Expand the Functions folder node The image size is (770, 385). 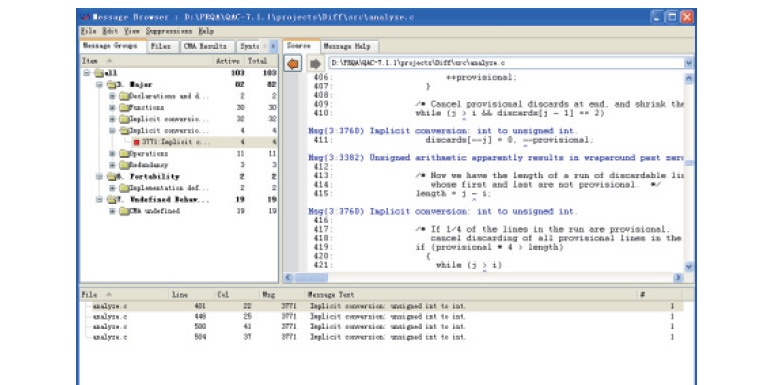pyautogui.click(x=112, y=108)
